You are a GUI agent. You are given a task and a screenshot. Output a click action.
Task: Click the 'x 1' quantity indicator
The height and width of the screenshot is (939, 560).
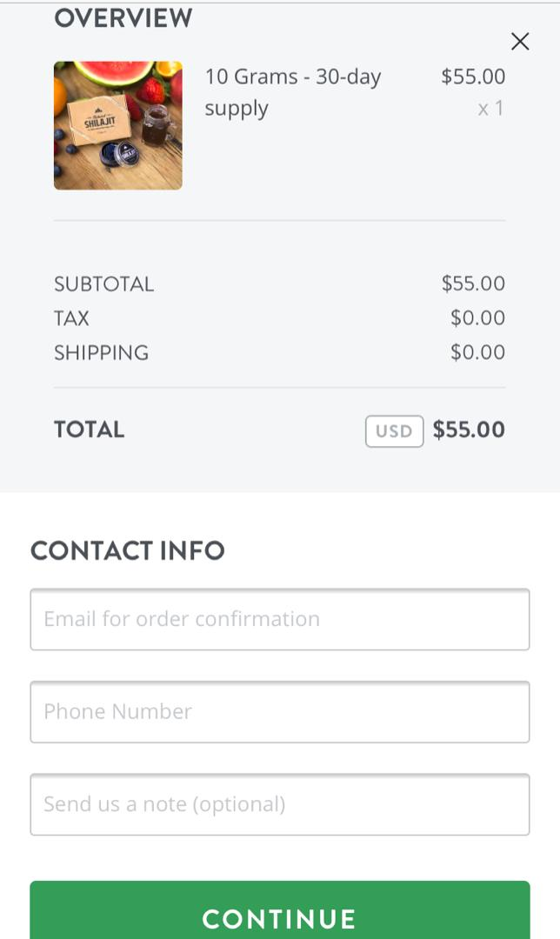click(491, 108)
